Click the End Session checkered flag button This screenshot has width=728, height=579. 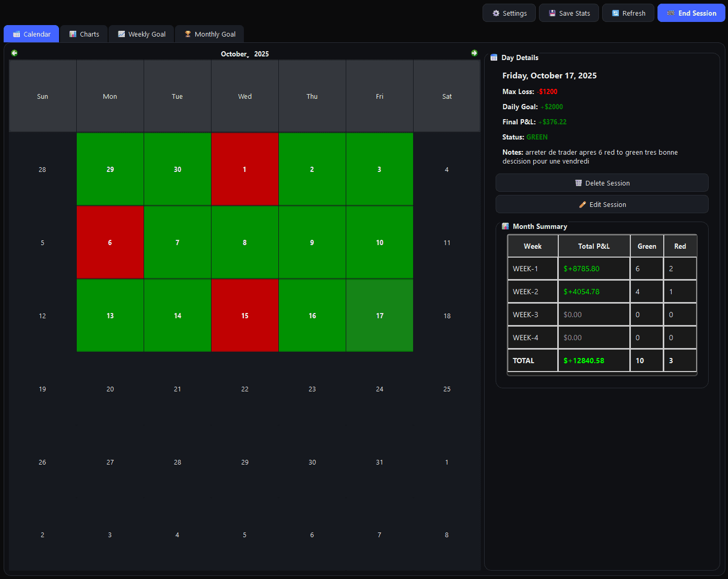pyautogui.click(x=691, y=14)
